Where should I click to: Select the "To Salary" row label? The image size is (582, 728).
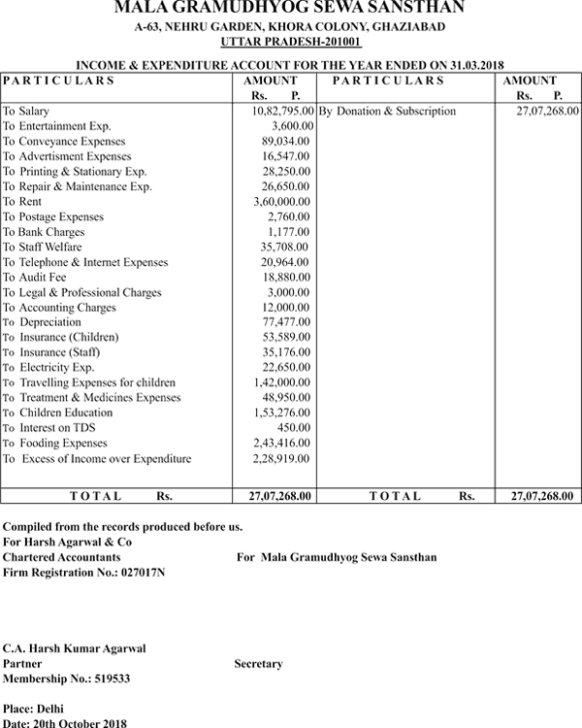pos(26,112)
